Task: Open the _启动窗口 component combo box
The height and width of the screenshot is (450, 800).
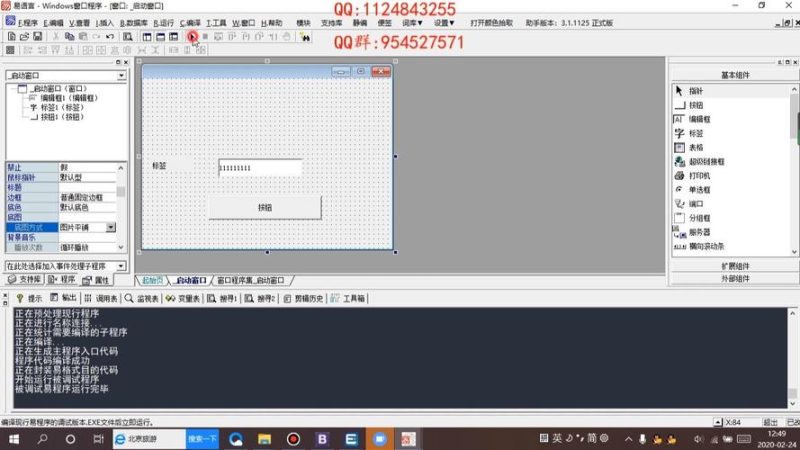Action: tap(66, 76)
